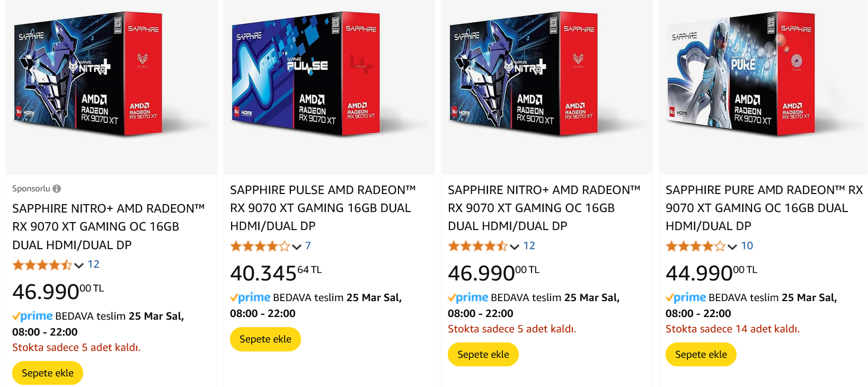Open the rating breakdown chevron on the Sponsorlu listing
The image size is (868, 387).
[79, 265]
